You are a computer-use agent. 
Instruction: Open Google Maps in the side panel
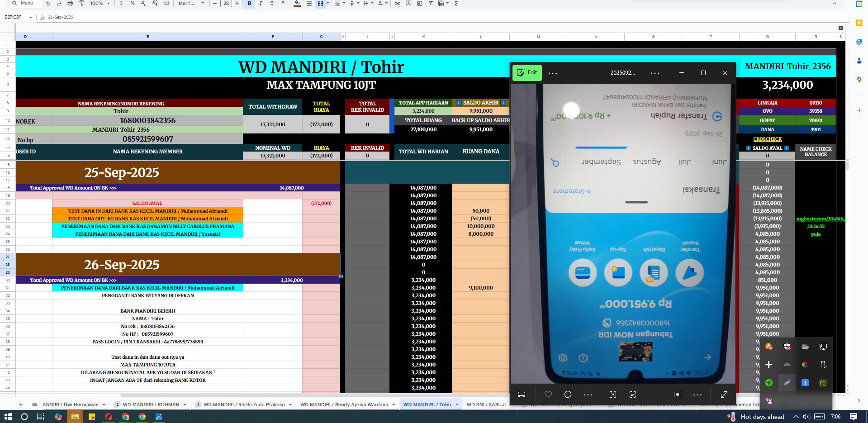(x=859, y=80)
